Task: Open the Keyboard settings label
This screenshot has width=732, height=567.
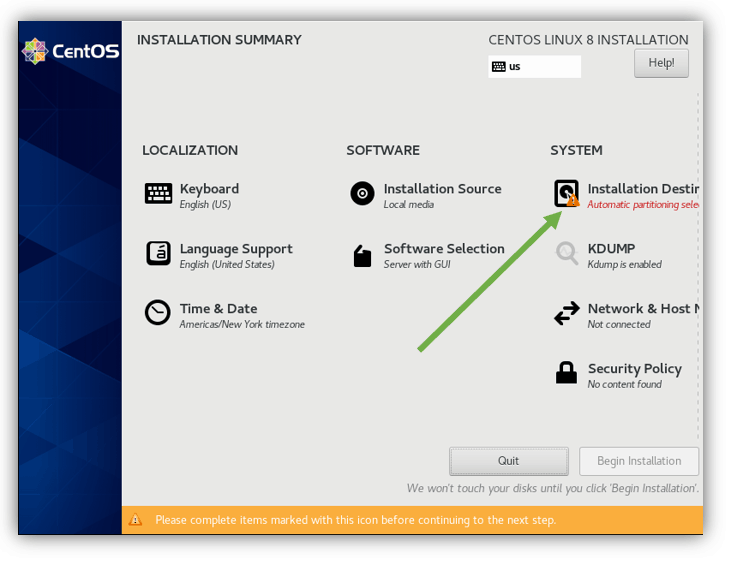Action: point(209,189)
